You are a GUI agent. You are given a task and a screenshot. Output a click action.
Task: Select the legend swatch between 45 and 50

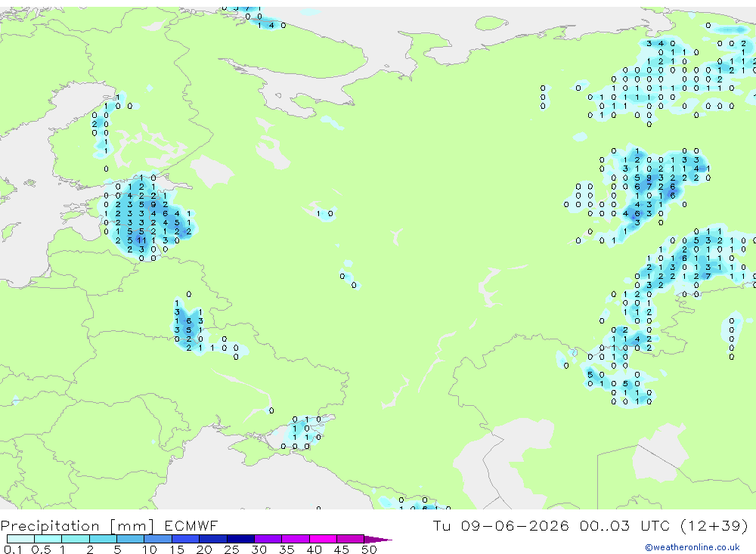click(x=350, y=539)
